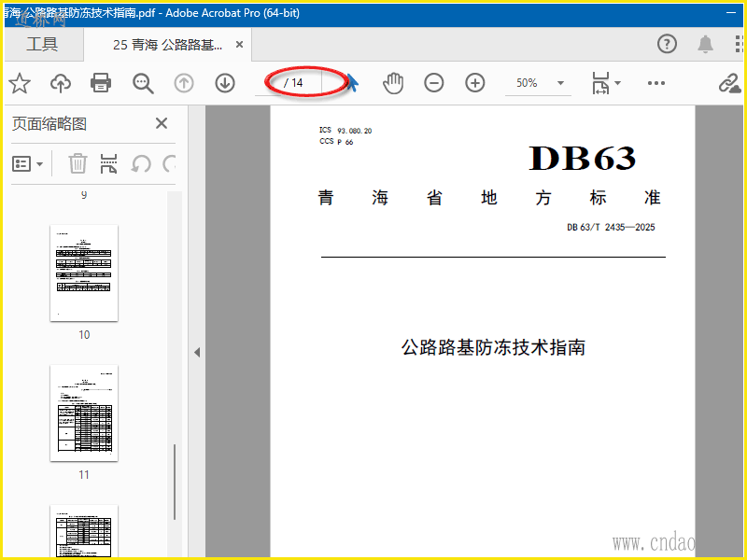
Task: Click the DB63 heading text
Action: click(582, 158)
